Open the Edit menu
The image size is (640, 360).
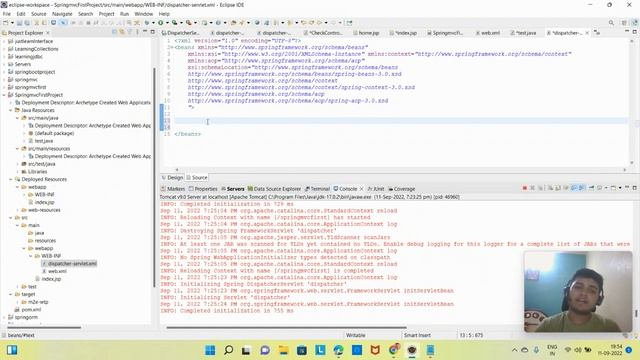click(21, 14)
